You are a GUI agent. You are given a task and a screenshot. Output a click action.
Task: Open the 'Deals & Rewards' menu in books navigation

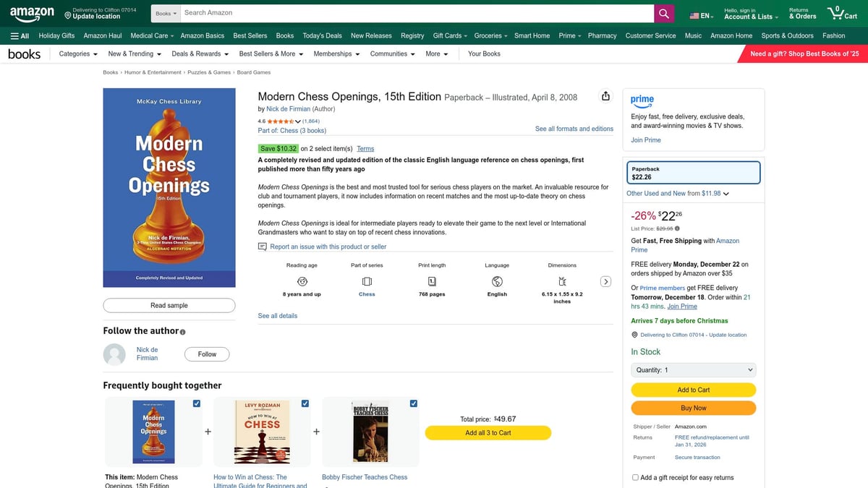point(199,53)
